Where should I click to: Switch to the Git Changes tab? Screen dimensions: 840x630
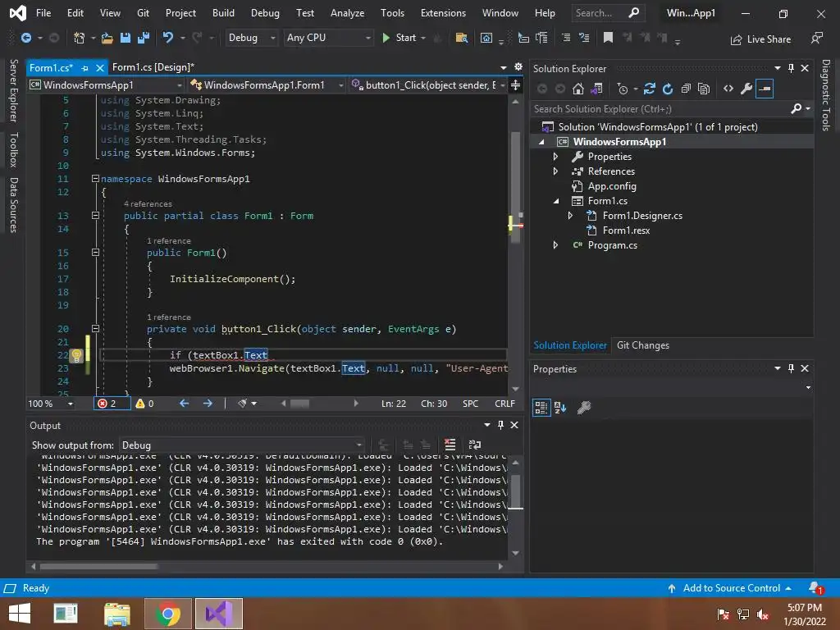(x=643, y=345)
